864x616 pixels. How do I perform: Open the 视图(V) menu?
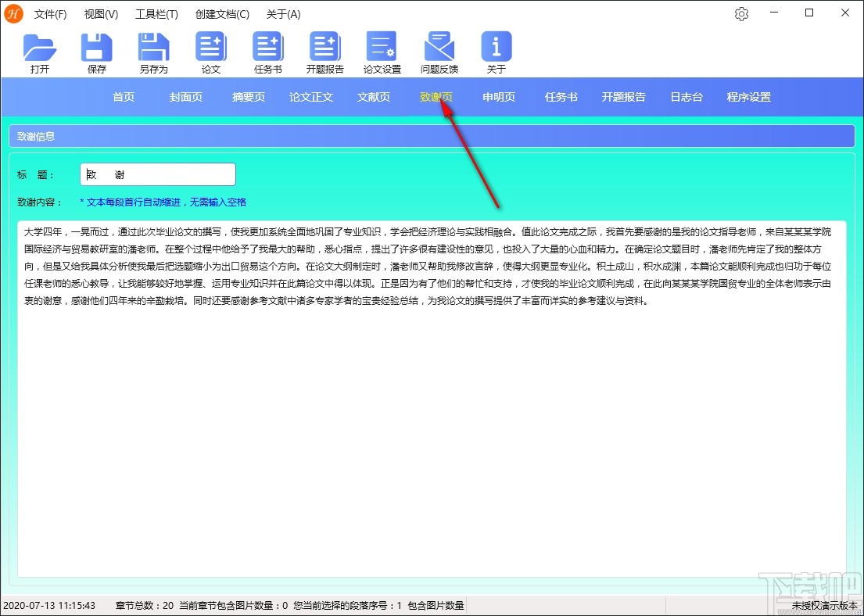pyautogui.click(x=100, y=13)
